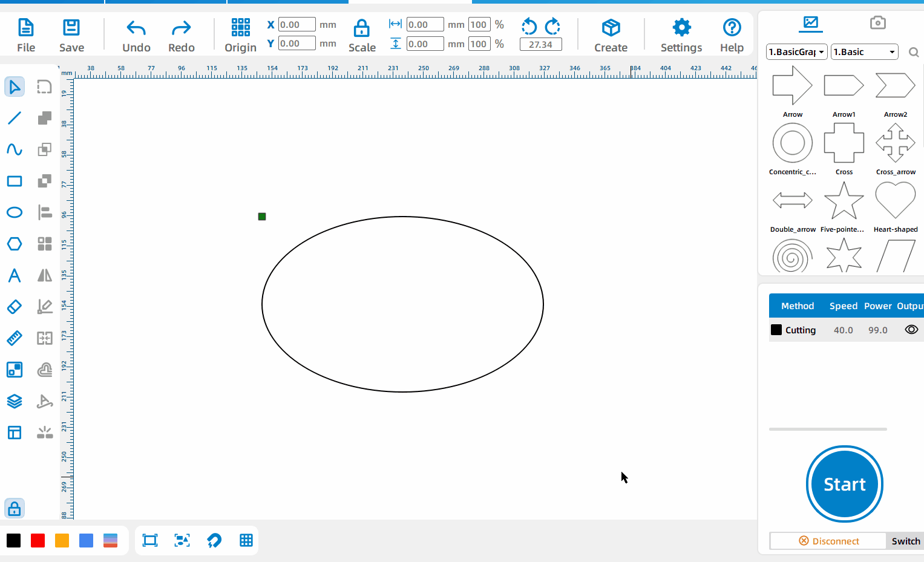This screenshot has width=924, height=562.
Task: Click the array grid icon
Action: [x=44, y=244]
